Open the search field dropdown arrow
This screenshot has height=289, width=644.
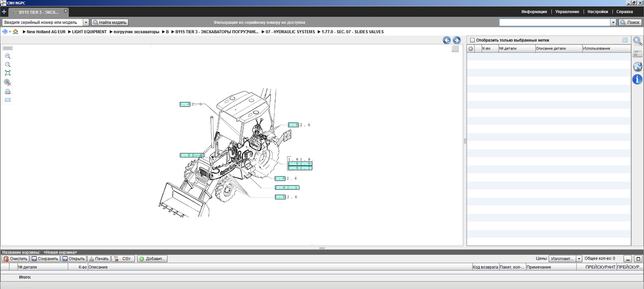(x=613, y=22)
